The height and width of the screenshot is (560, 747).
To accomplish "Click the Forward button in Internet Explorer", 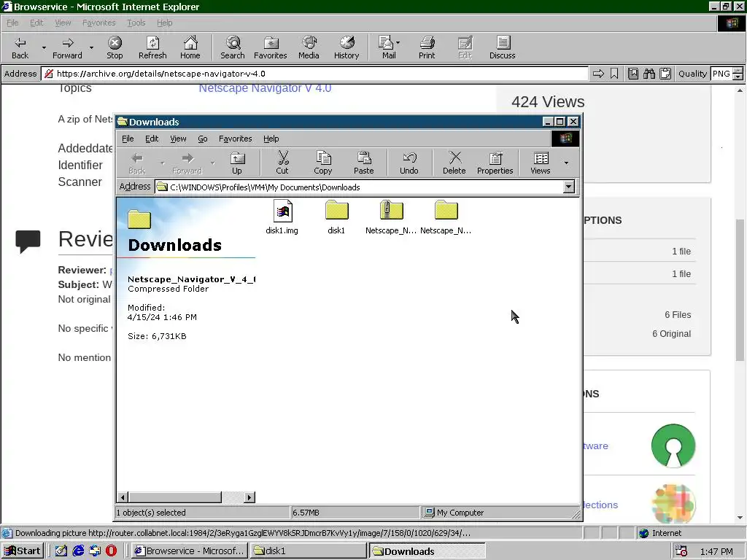I will pyautogui.click(x=67, y=47).
